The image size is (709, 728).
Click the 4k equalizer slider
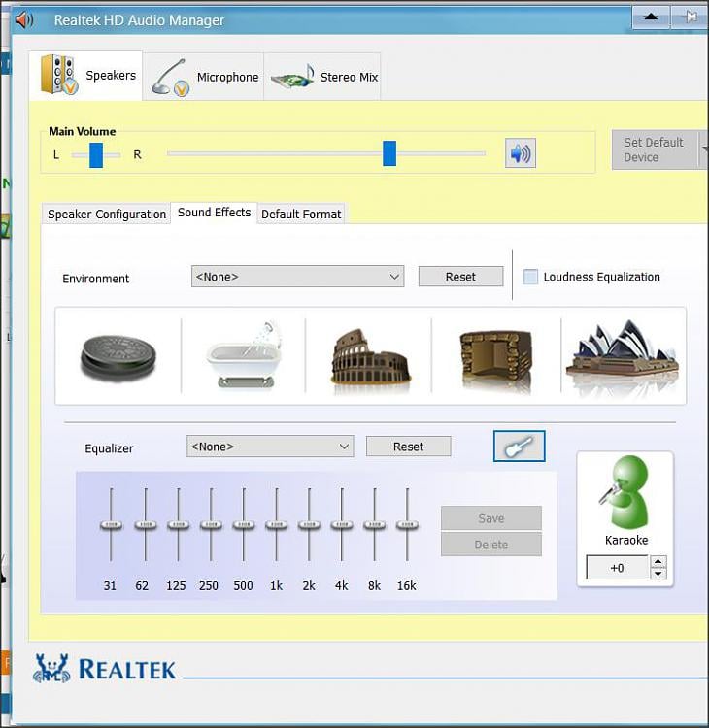[342, 524]
